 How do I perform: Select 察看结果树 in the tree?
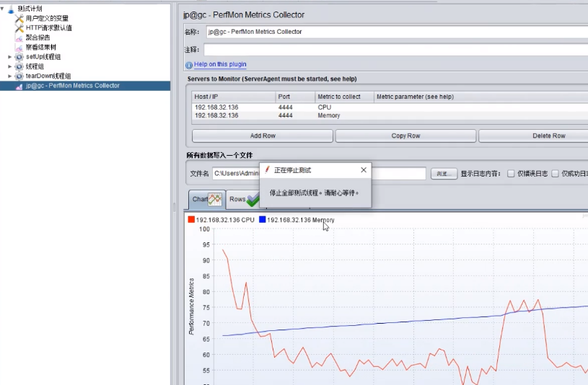coord(40,48)
